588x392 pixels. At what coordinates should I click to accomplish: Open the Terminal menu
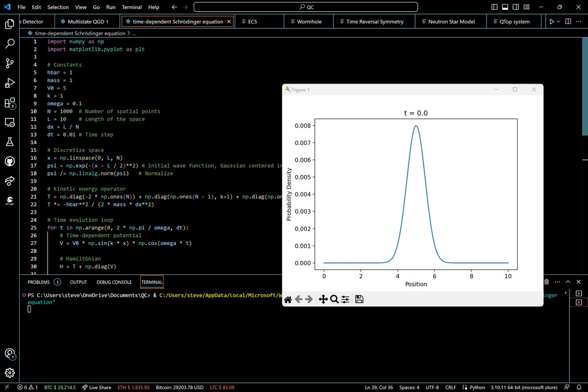point(132,7)
